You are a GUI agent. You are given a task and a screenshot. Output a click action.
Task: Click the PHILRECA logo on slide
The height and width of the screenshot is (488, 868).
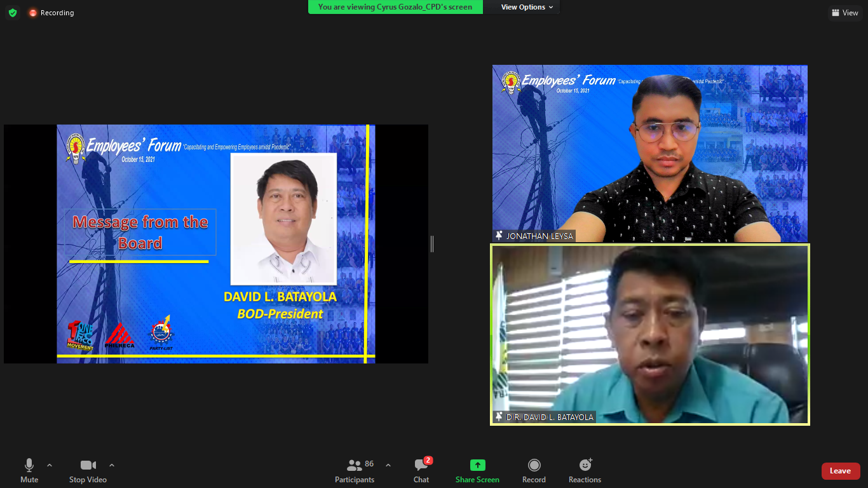[x=120, y=335]
